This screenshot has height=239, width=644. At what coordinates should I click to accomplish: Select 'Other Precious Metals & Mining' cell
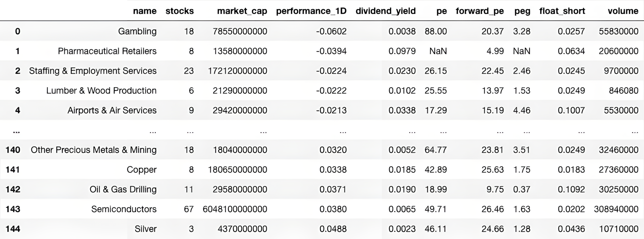pyautogui.click(x=94, y=150)
